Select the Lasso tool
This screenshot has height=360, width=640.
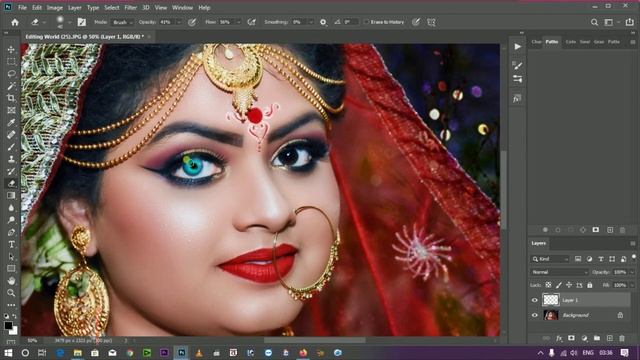(11, 74)
